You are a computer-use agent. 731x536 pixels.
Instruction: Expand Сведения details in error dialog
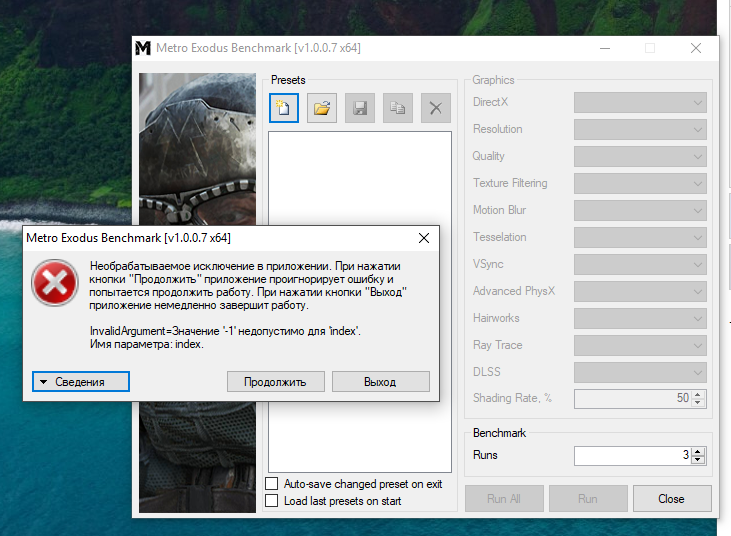click(x=81, y=382)
